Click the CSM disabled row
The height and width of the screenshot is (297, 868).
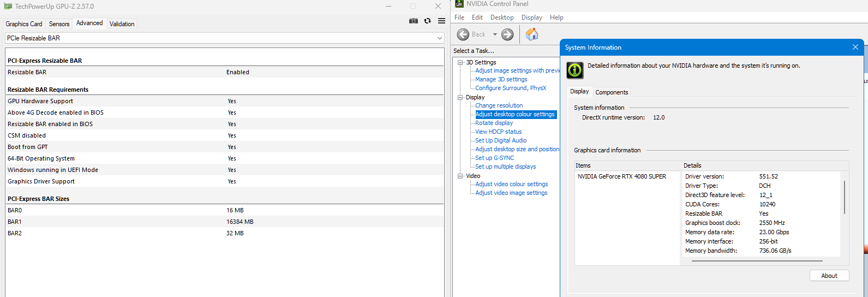[224, 135]
